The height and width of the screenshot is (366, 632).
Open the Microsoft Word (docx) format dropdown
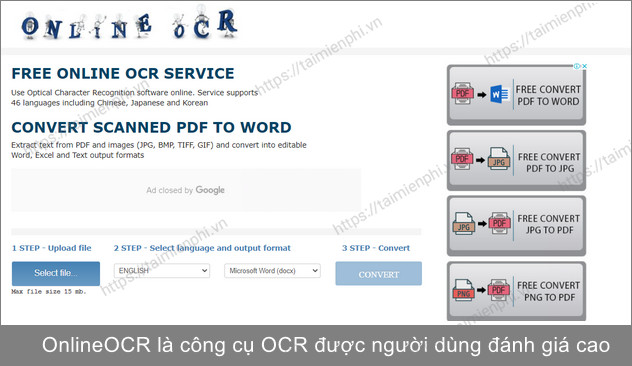point(272,270)
